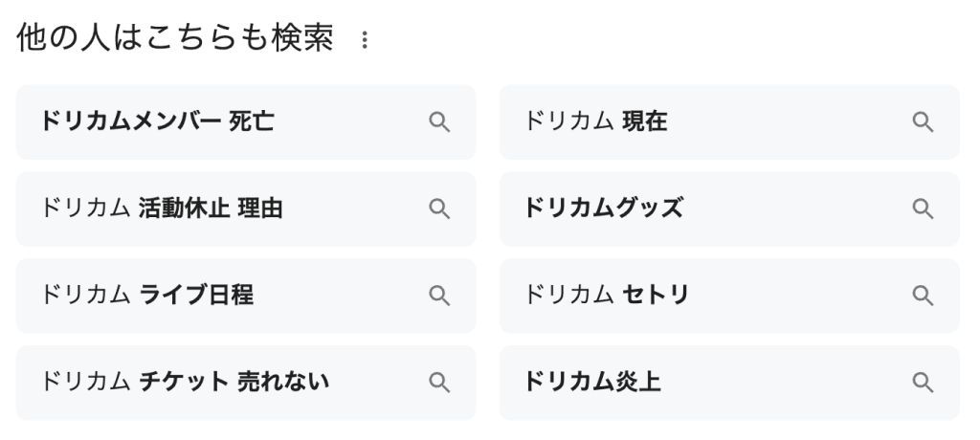Select ドリカム 活動休止 理由 related search
The image size is (980, 440).
tap(163, 209)
